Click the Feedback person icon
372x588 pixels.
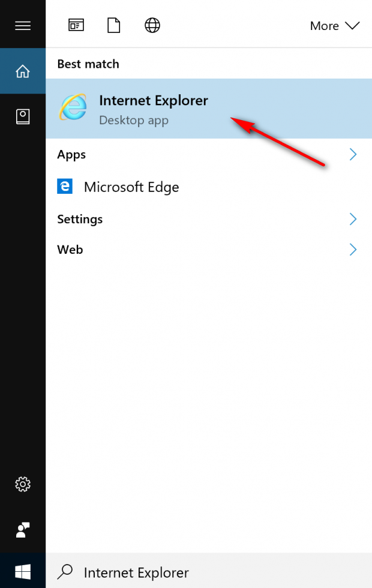pyautogui.click(x=23, y=530)
